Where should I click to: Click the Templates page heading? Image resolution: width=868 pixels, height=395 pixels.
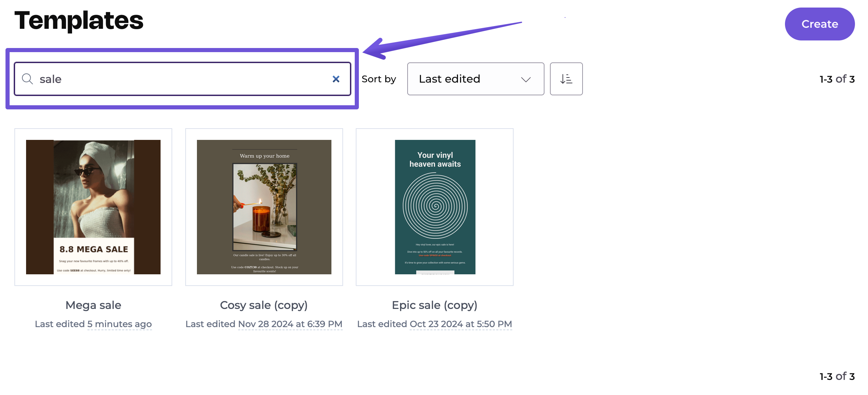point(79,21)
